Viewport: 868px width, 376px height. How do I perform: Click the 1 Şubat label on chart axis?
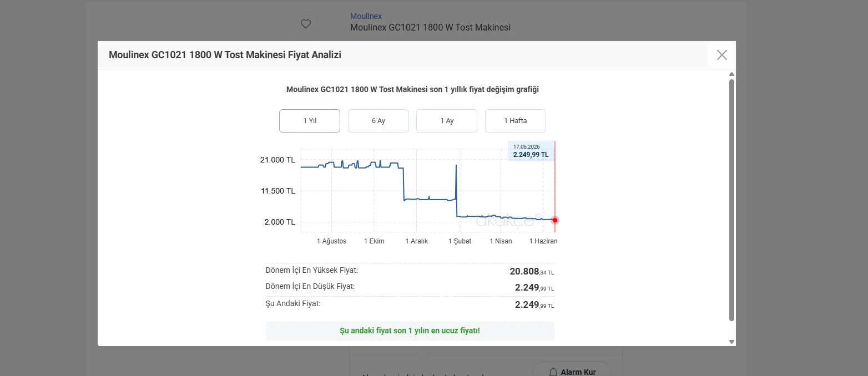tap(460, 241)
